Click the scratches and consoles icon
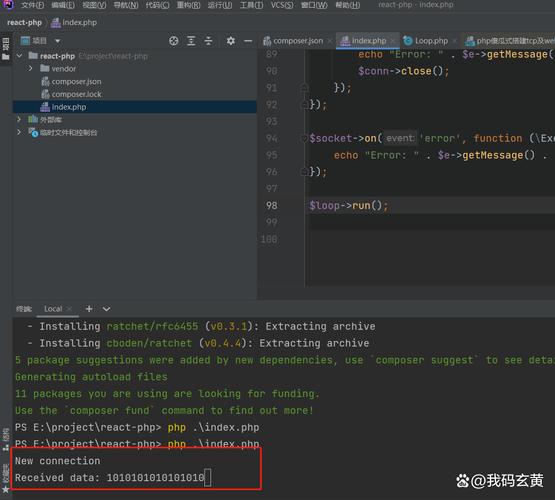The width and height of the screenshot is (555, 500). coord(33,132)
